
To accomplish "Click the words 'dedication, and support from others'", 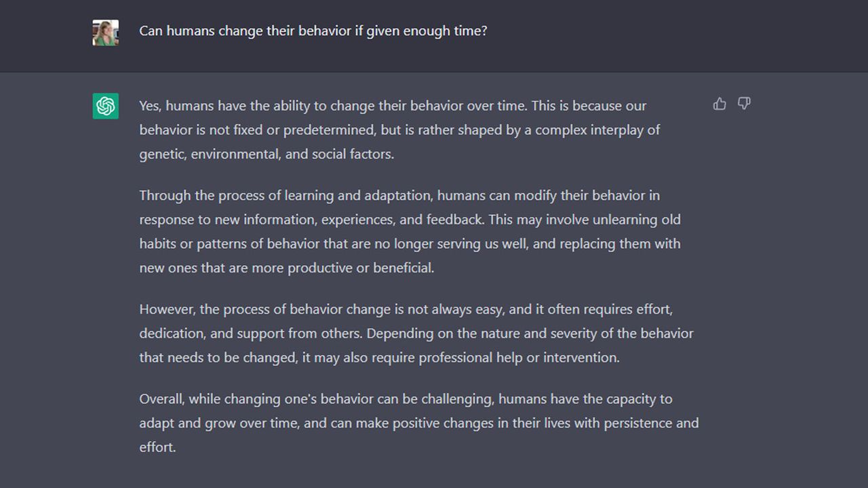I will tap(250, 333).
